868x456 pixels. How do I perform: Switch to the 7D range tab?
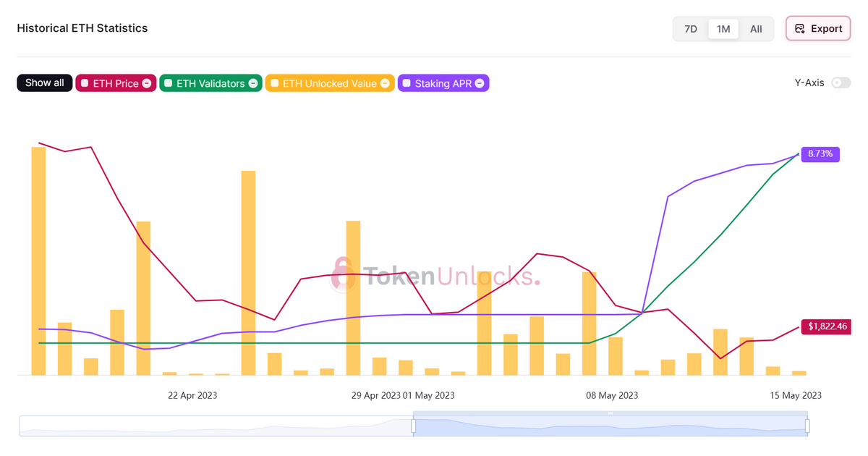(691, 29)
